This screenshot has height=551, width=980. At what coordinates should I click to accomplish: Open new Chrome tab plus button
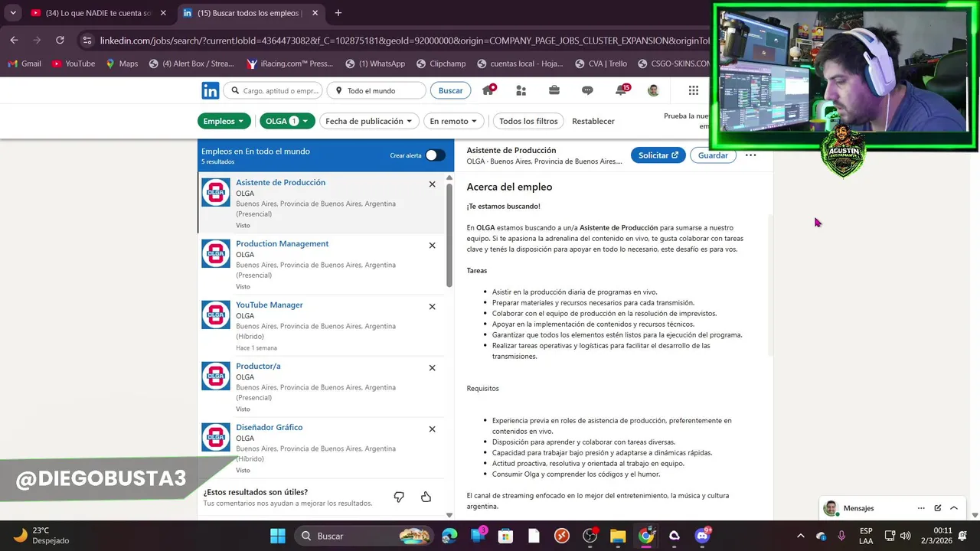point(338,13)
